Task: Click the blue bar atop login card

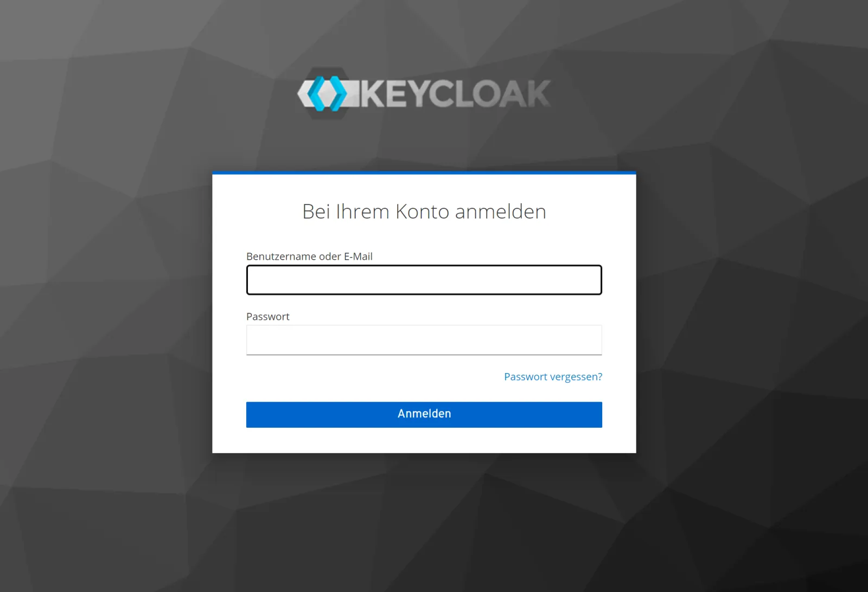Action: [424, 173]
